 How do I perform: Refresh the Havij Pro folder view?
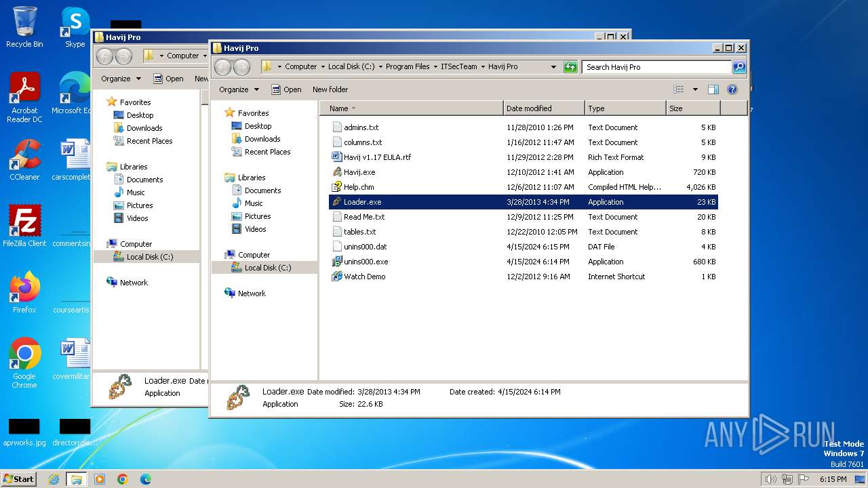point(570,67)
